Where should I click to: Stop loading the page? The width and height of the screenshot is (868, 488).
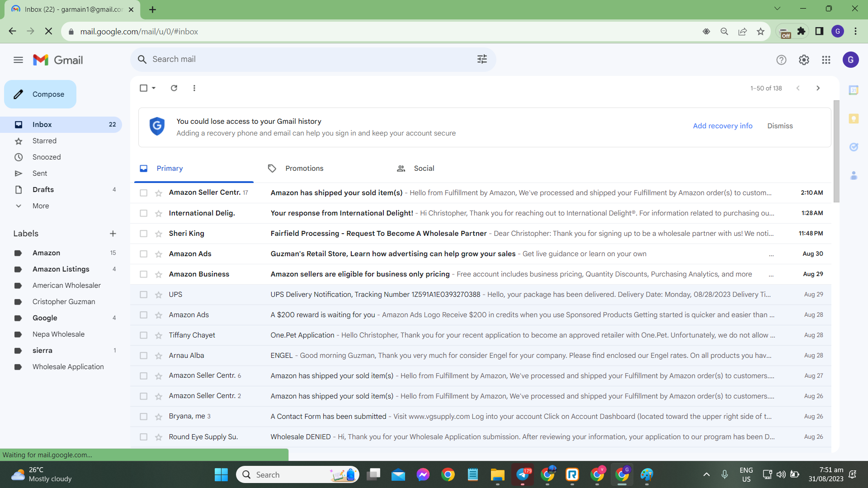(x=49, y=31)
